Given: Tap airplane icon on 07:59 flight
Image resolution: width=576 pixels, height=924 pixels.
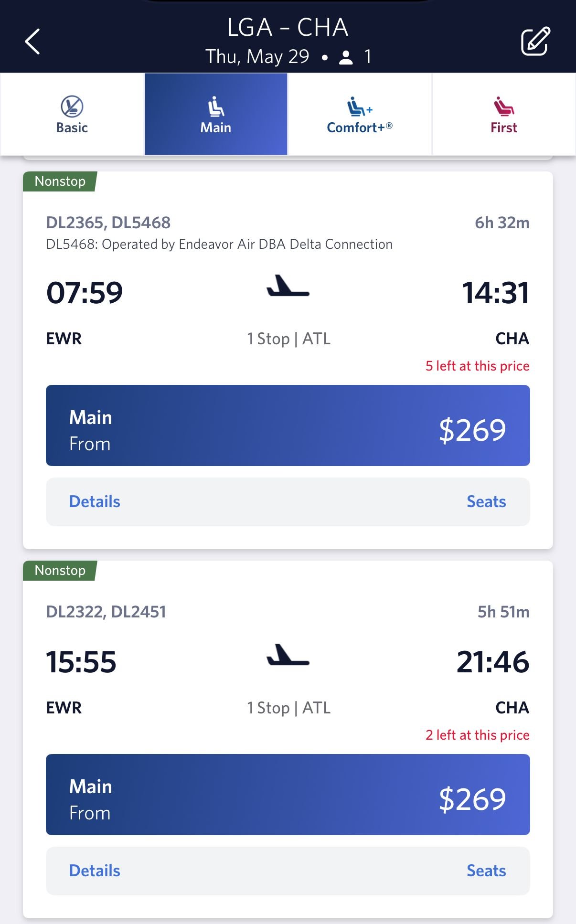Looking at the screenshot, I should tap(288, 287).
